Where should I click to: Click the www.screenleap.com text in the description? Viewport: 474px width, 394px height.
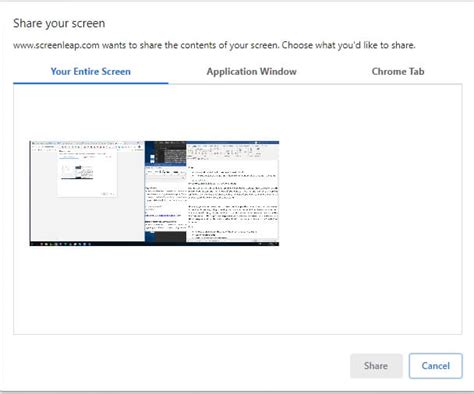[56, 45]
